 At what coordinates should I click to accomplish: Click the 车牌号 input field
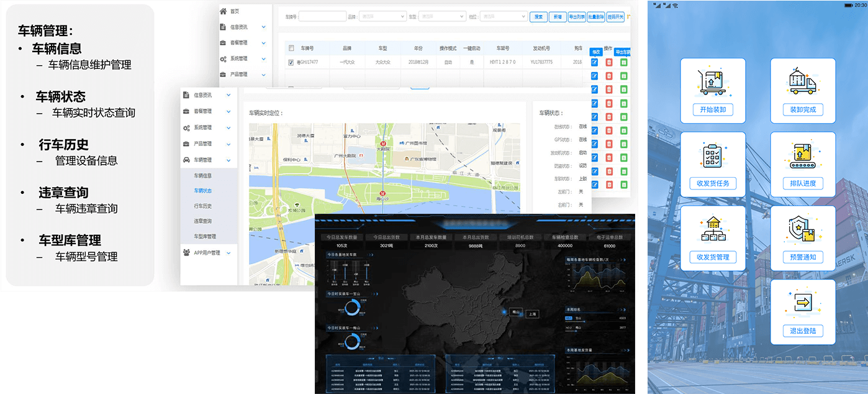click(x=322, y=17)
